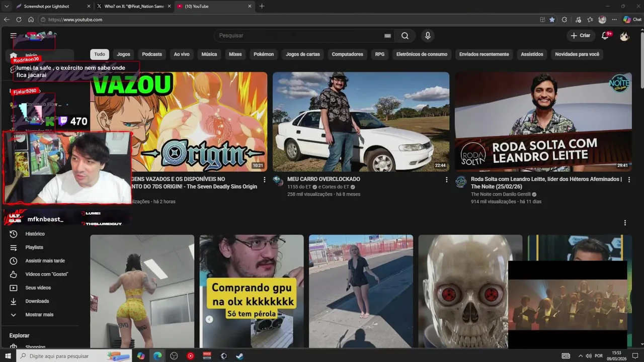The image size is (644, 362).
Task: Open the Comprando gpu na olx short
Action: coord(252,291)
